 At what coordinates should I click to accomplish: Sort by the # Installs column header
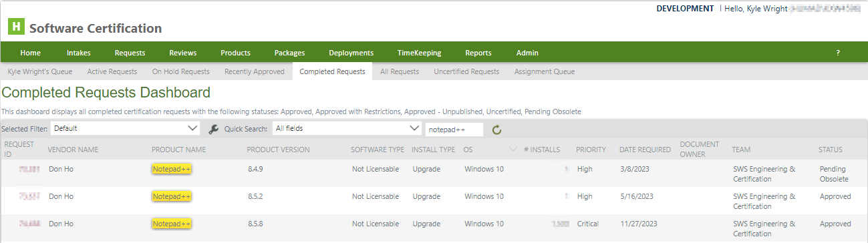coord(542,150)
